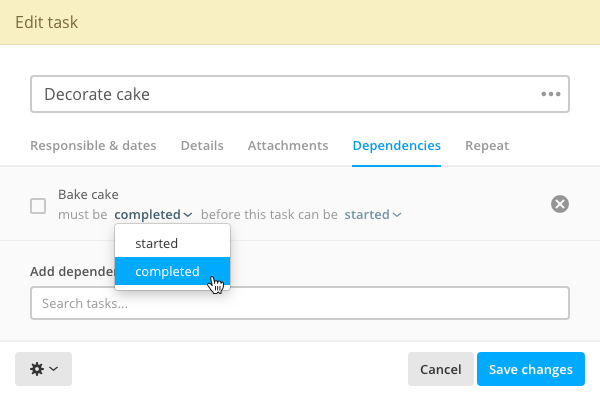Select the Dependencies tab
This screenshot has height=396, width=600.
point(396,146)
